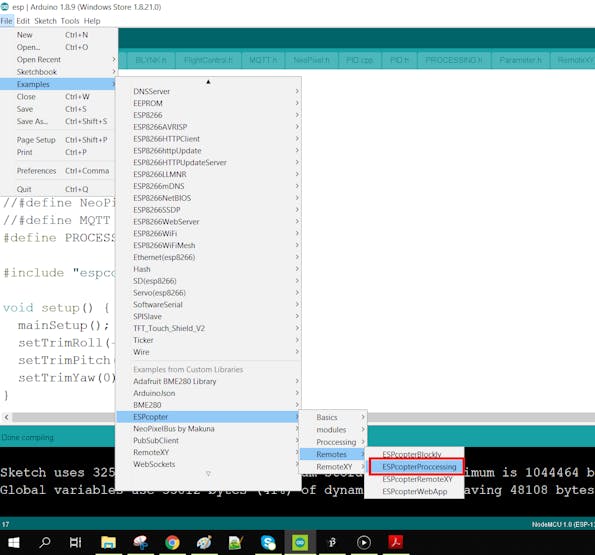This screenshot has width=595, height=555.
Task: Open the RemoteXY submenu under ESPcopter
Action: (333, 467)
